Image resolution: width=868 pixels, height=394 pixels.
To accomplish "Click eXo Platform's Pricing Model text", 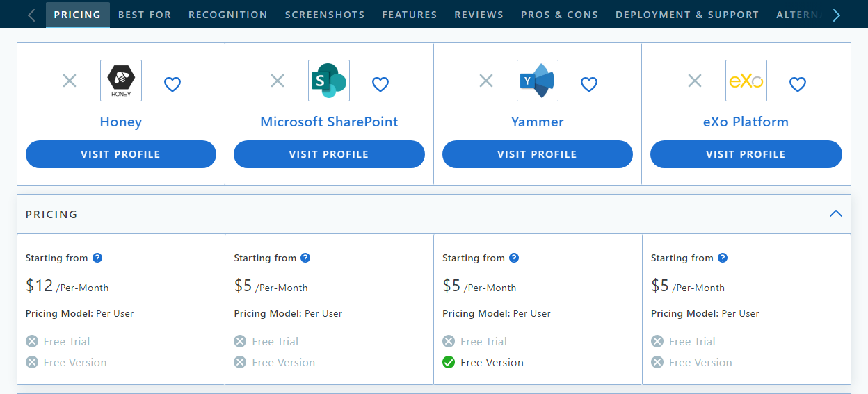I will coord(705,313).
